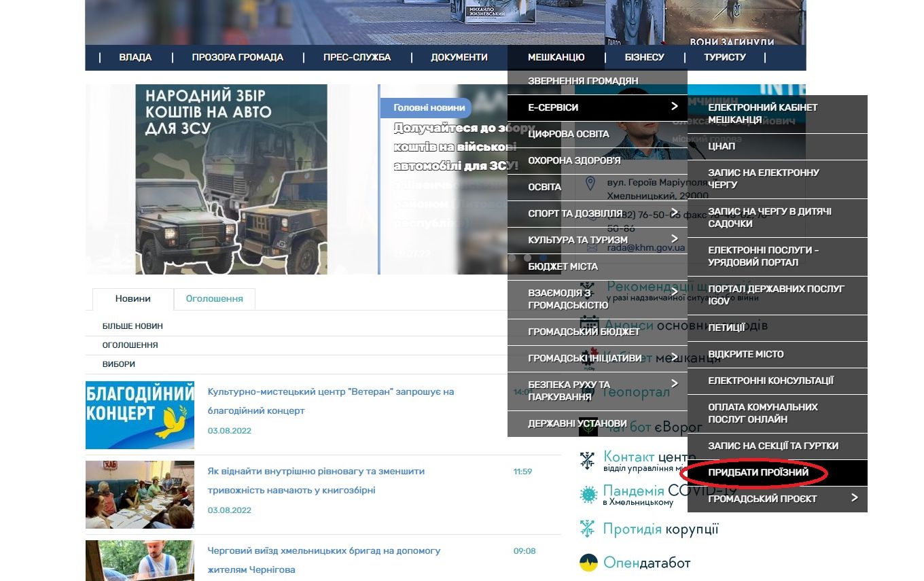Open the ПРЕС-СЛУЖБА menu
This screenshot has height=581, width=924.
point(357,58)
